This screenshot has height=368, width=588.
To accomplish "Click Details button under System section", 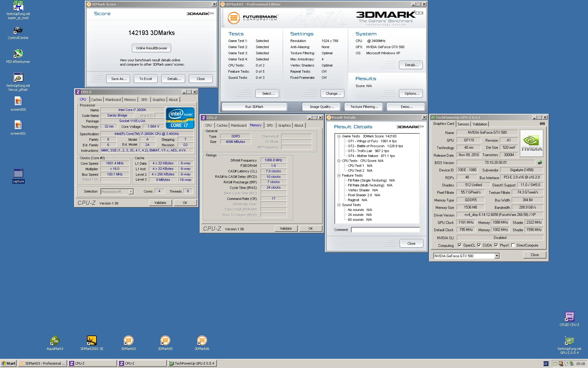I will tap(411, 65).
